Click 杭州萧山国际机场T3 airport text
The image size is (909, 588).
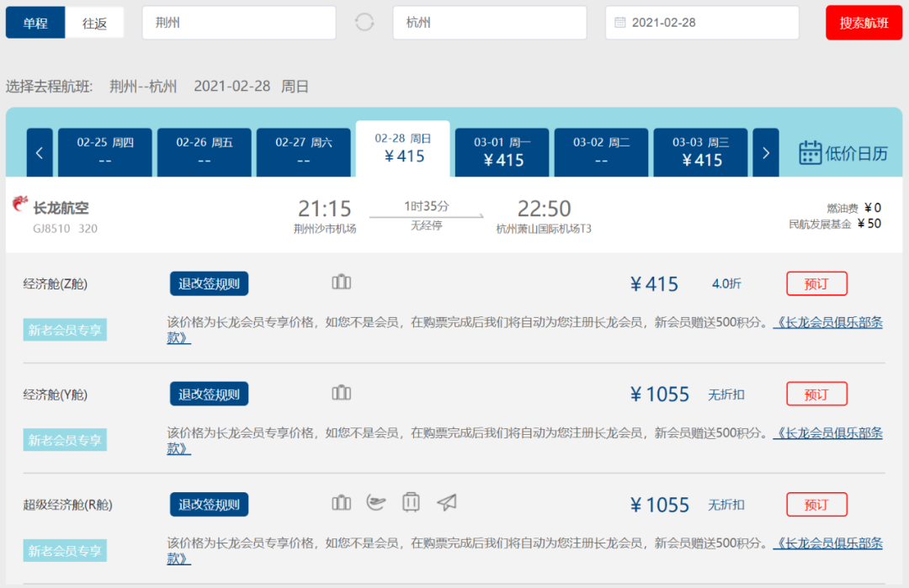coord(544,229)
